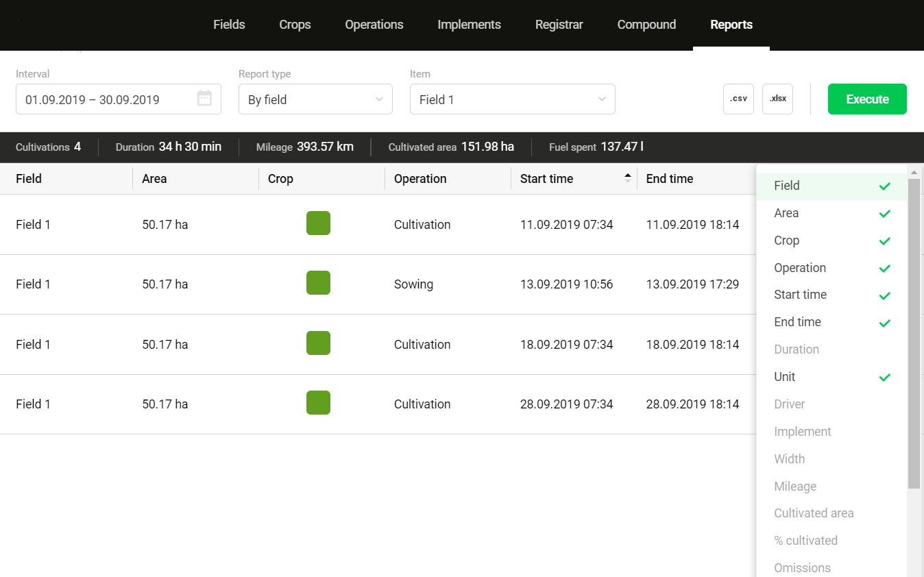Image resolution: width=924 pixels, height=577 pixels.
Task: Enable the Duration column
Action: tap(797, 349)
